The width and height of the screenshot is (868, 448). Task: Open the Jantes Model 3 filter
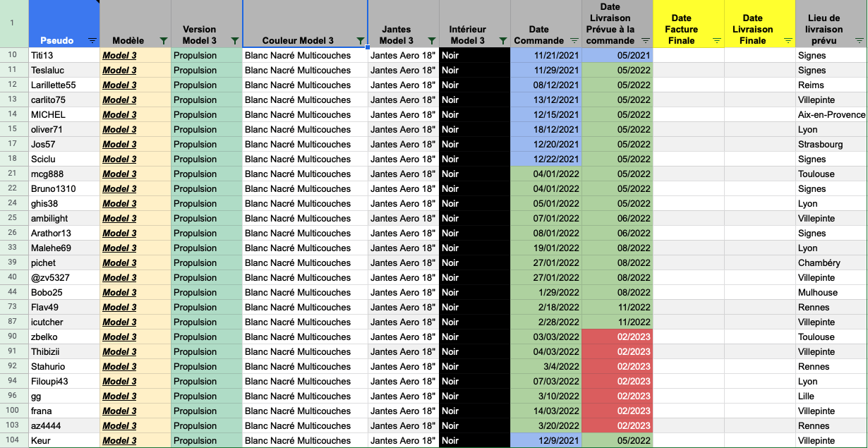(431, 41)
